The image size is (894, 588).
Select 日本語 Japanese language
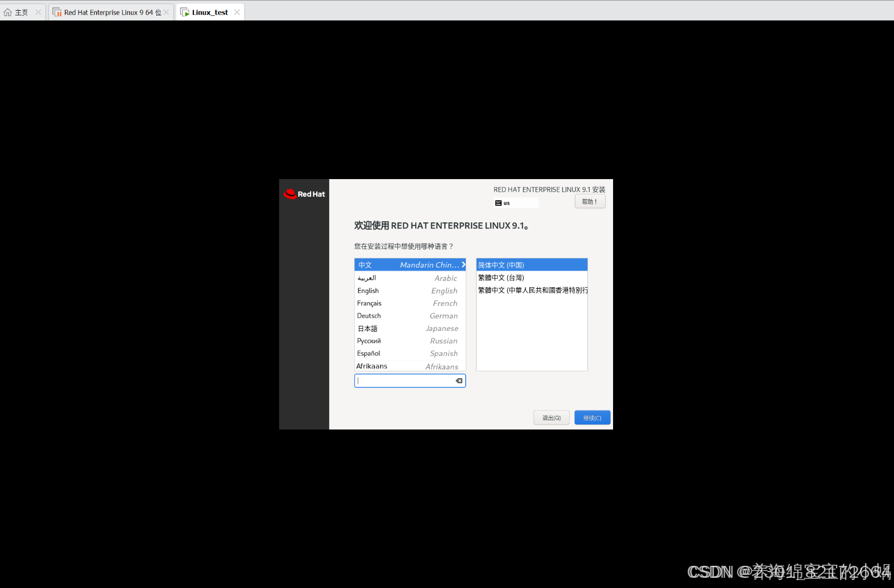410,328
